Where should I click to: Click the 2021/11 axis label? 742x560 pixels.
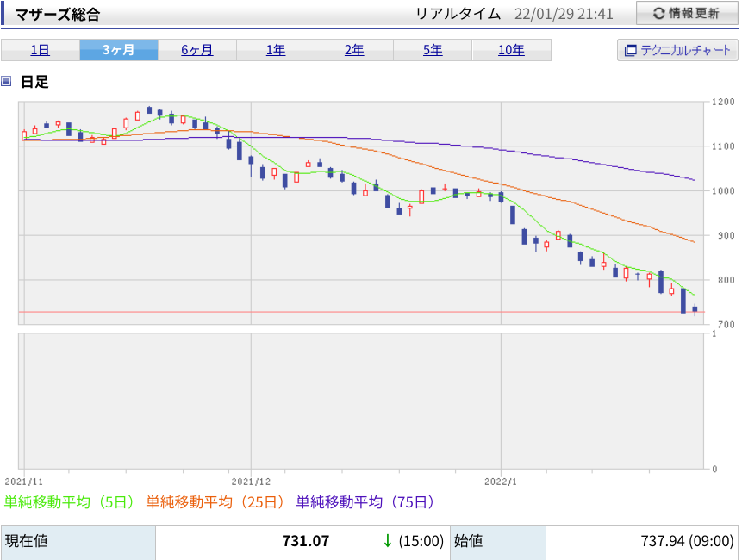coord(23,482)
